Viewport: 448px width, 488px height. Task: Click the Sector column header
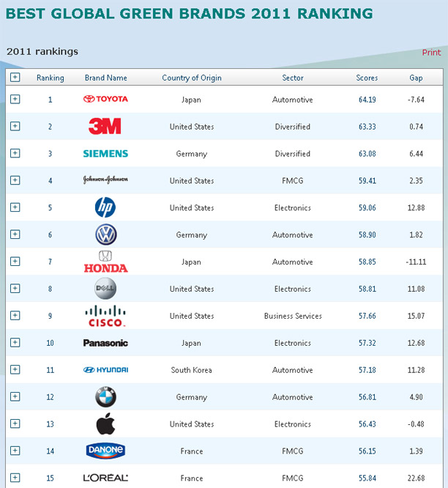(292, 78)
